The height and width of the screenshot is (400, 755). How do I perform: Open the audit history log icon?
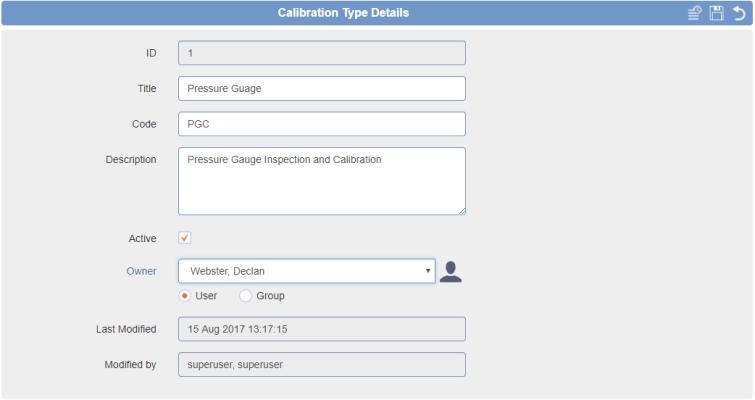tap(694, 13)
